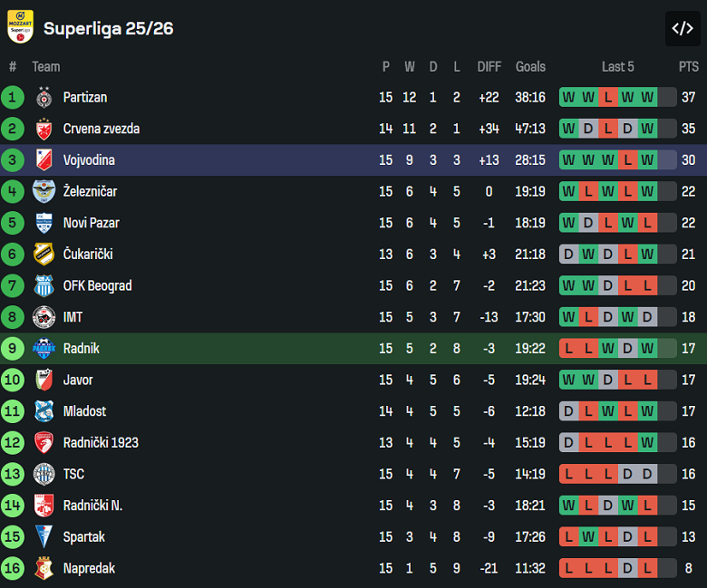Sort table by PTS column header

tap(689, 66)
